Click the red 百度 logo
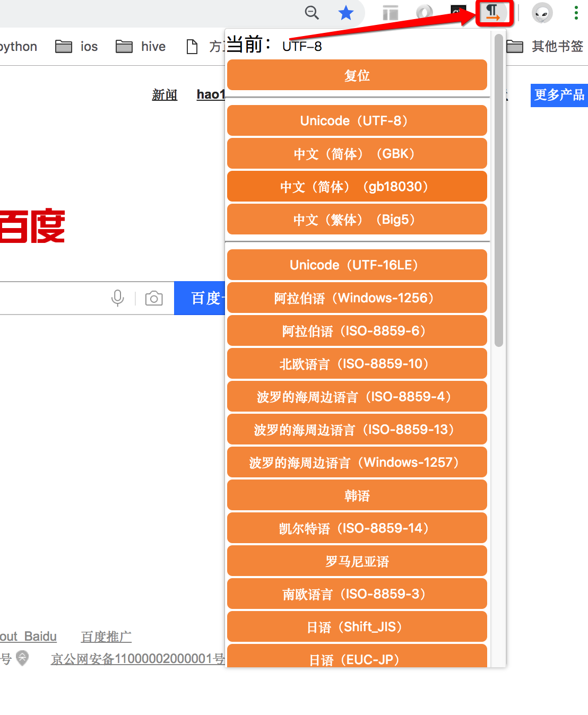Screen dimensions: 588x715 32,226
